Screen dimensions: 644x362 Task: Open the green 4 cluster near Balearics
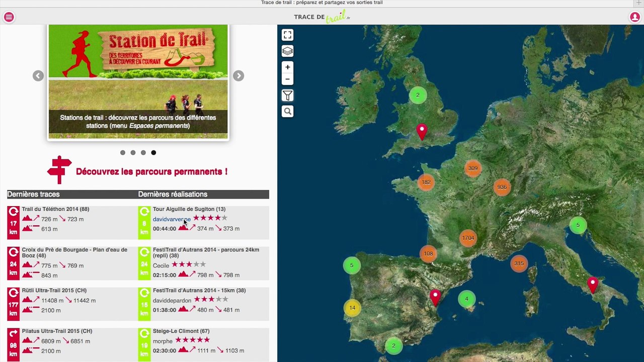pyautogui.click(x=466, y=299)
